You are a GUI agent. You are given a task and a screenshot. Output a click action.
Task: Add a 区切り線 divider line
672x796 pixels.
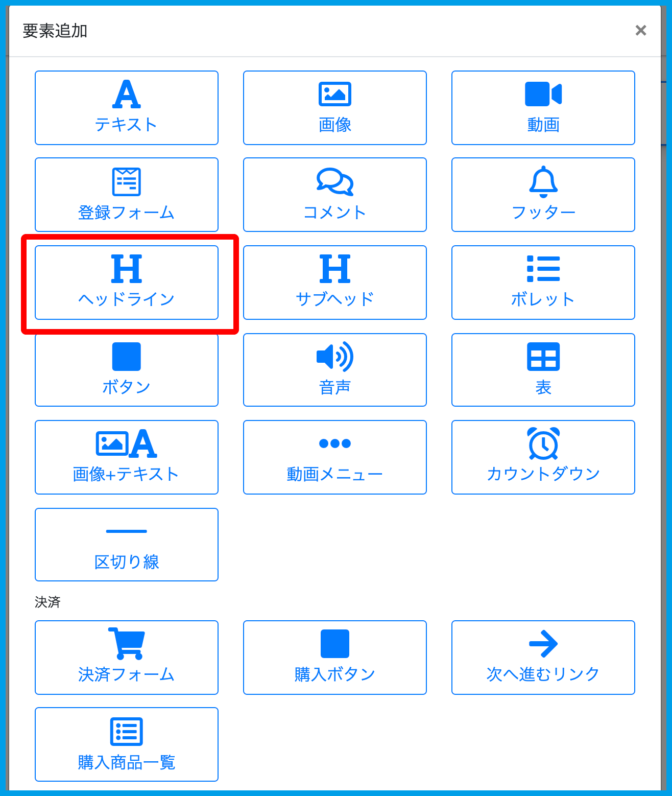[126, 545]
